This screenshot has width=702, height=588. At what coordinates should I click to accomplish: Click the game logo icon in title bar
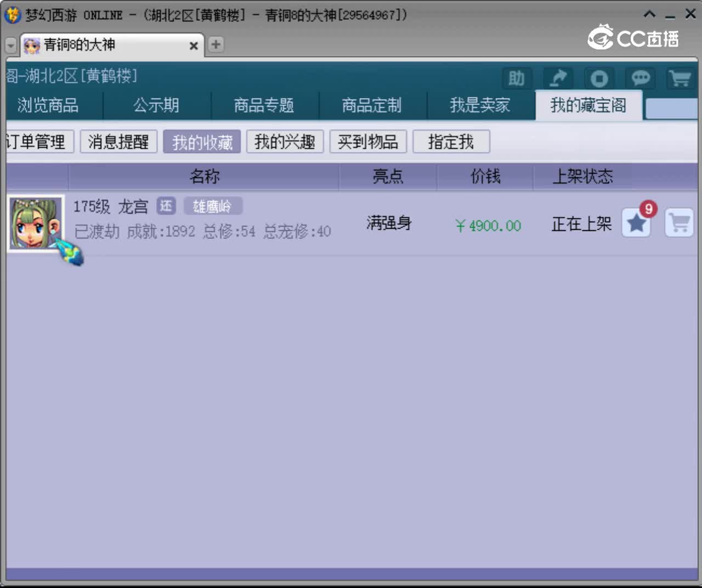click(x=13, y=15)
